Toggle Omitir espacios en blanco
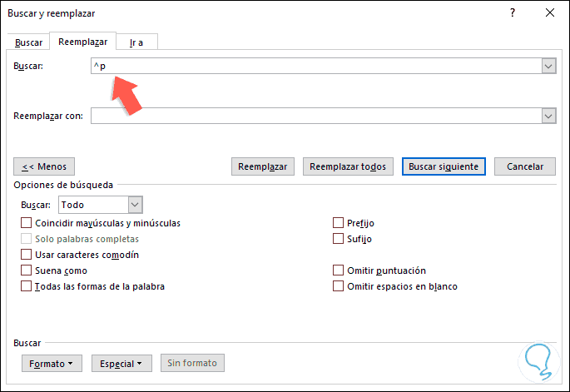The width and height of the screenshot is (570, 392). tap(339, 286)
